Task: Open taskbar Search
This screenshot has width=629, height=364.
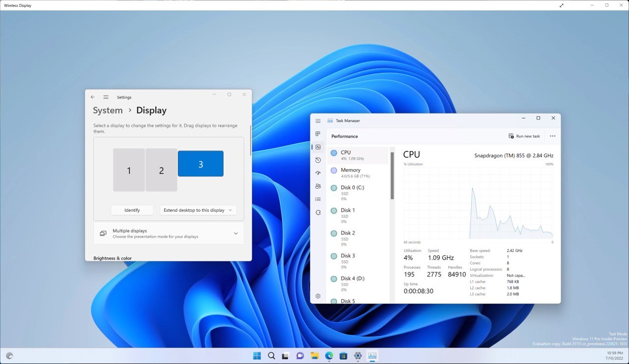Action: pos(271,356)
